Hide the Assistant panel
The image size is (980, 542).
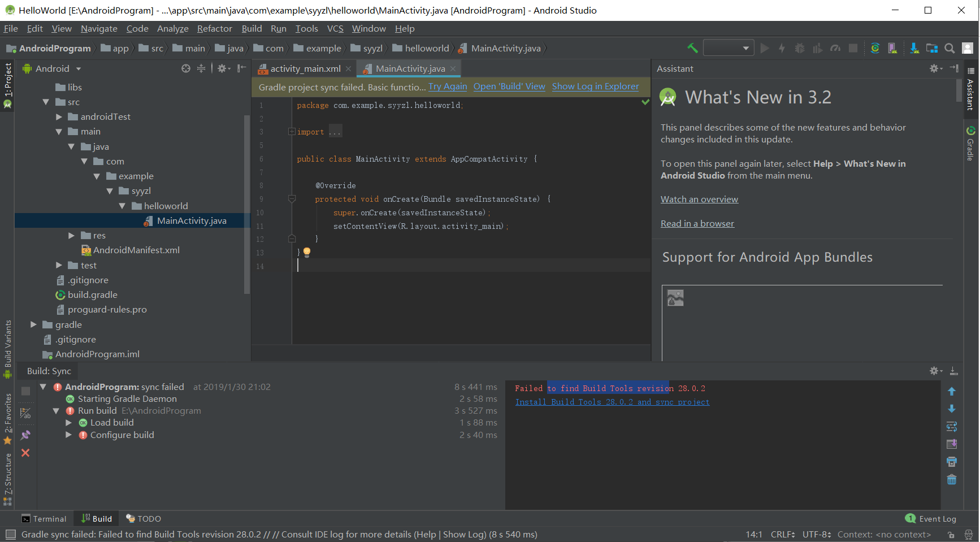[954, 68]
